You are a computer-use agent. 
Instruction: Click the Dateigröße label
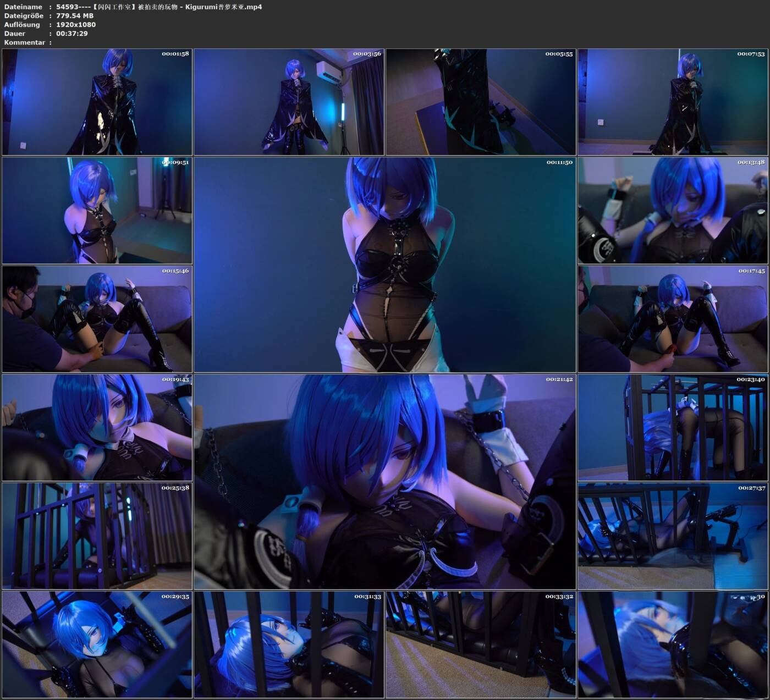click(x=24, y=16)
